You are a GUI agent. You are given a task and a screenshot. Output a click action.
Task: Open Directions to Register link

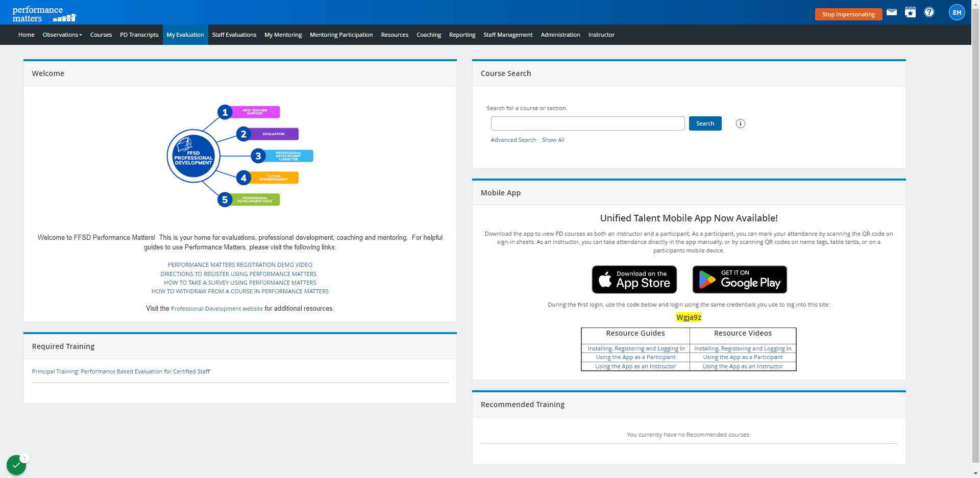[x=238, y=274]
